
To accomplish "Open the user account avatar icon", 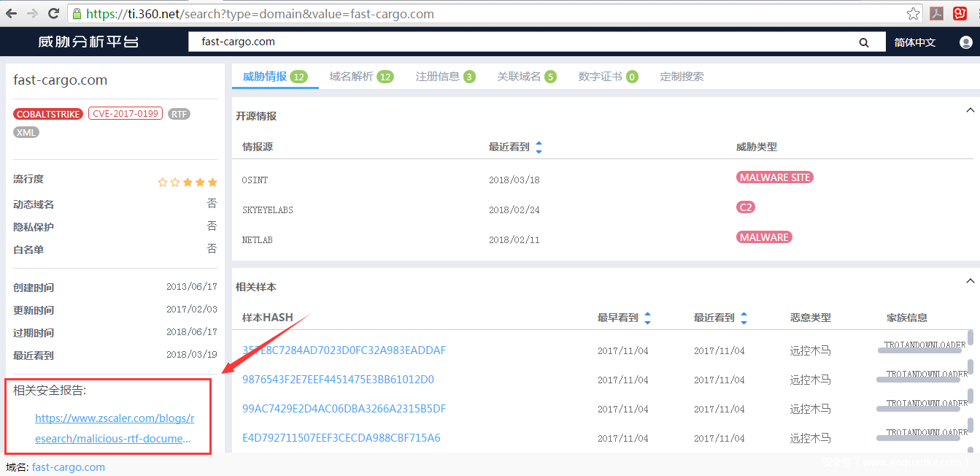I will coord(966,42).
